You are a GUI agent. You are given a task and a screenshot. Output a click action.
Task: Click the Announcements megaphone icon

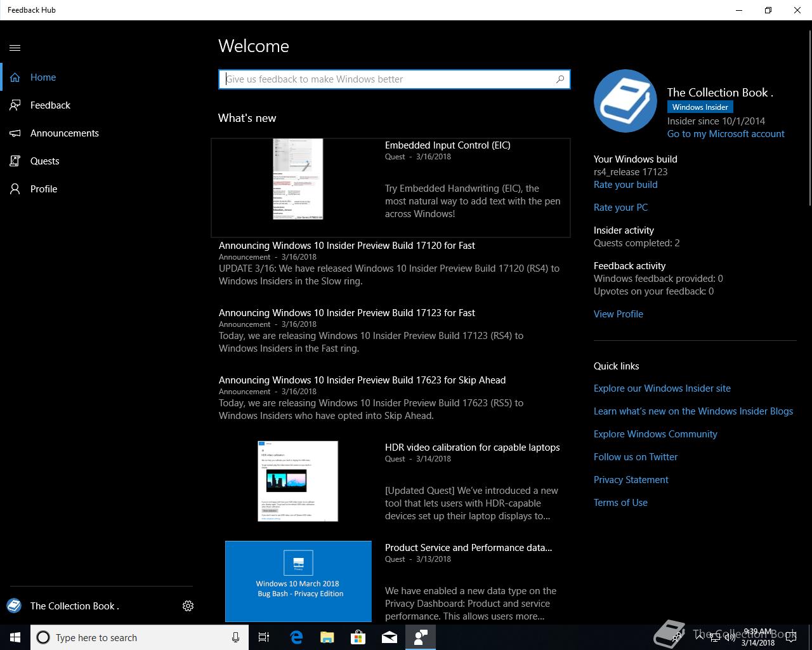click(15, 133)
